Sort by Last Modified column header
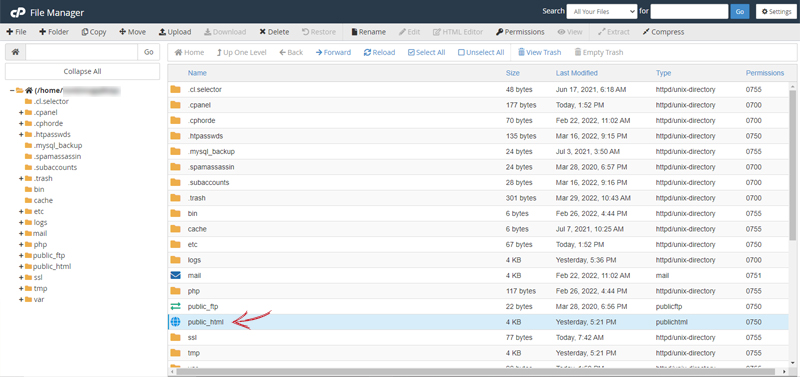This screenshot has height=377, width=800. coord(577,73)
